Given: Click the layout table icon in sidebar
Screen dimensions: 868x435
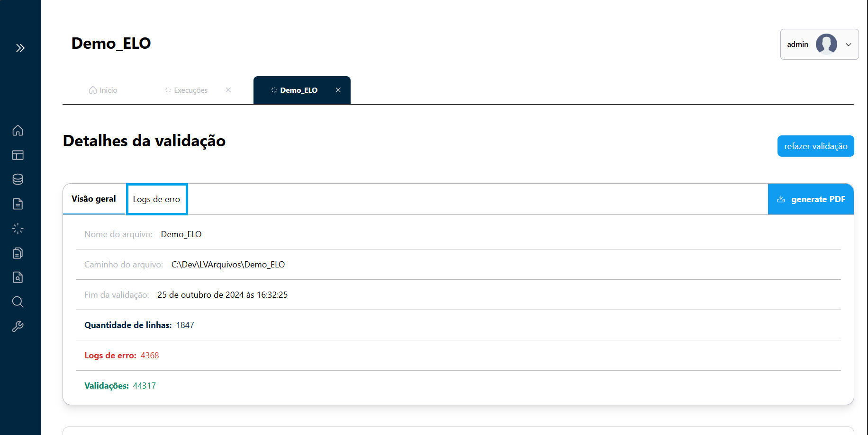Looking at the screenshot, I should [18, 155].
